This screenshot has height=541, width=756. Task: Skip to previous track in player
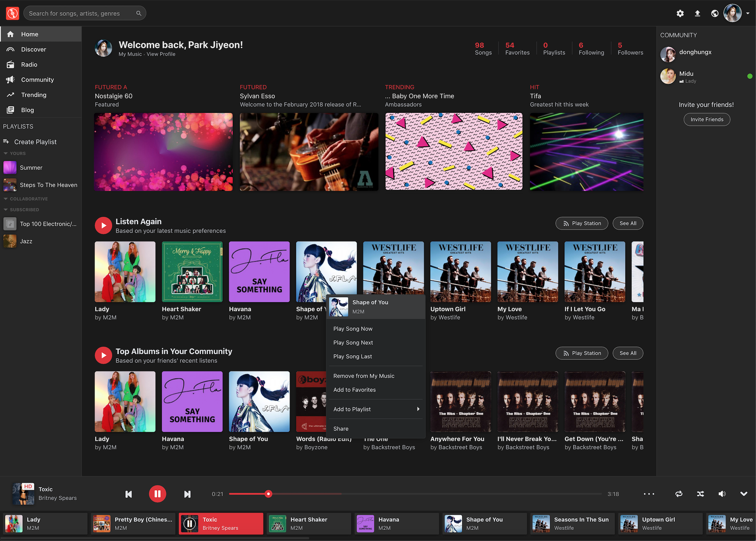[128, 494]
